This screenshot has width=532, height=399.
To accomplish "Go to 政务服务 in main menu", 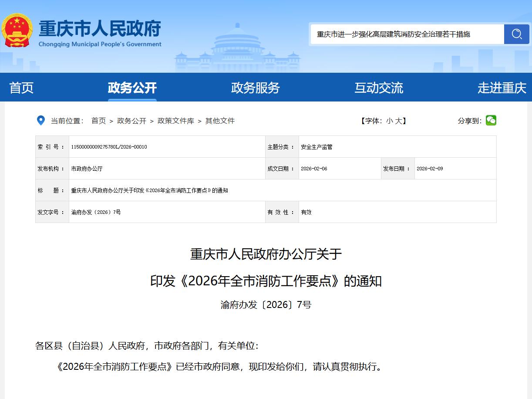I will [255, 88].
